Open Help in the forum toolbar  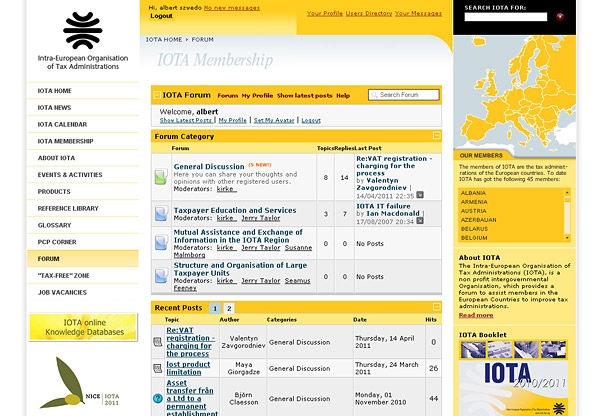point(343,96)
